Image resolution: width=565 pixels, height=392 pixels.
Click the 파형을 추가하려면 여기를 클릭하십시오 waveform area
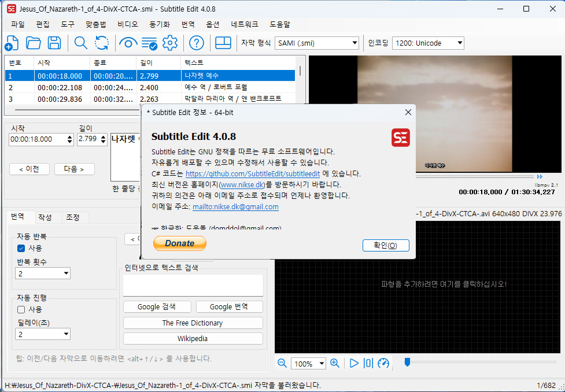click(418, 287)
